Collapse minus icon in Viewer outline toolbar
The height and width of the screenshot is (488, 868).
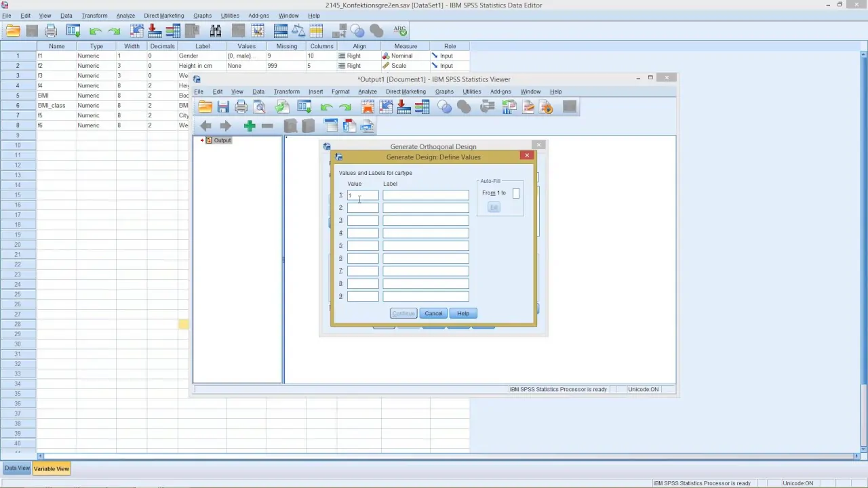coord(267,126)
